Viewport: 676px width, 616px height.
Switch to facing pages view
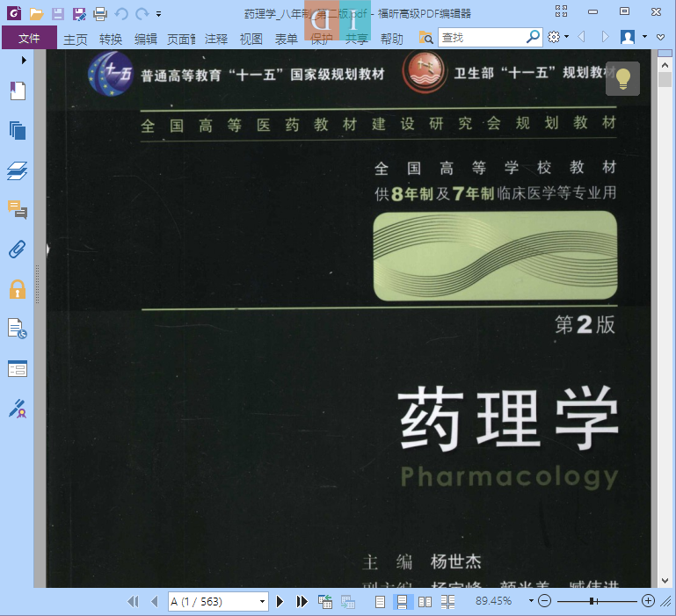coord(425,601)
